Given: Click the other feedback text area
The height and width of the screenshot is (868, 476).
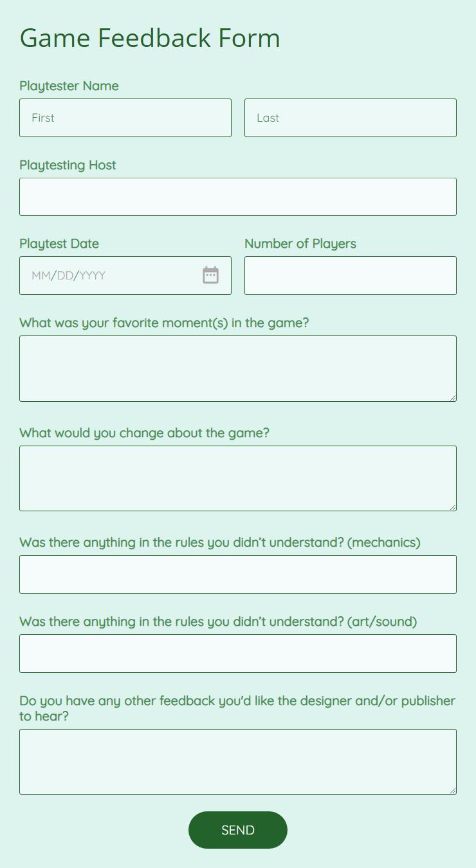Looking at the screenshot, I should 238,762.
